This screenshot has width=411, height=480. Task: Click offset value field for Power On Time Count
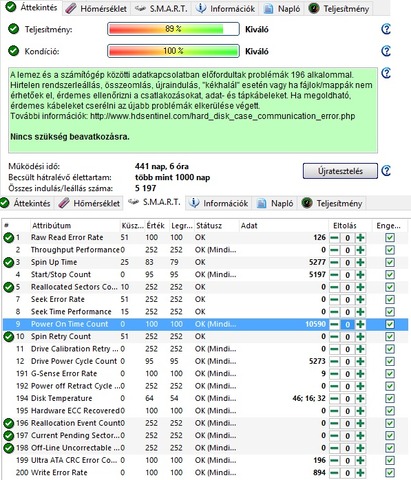coord(347,324)
